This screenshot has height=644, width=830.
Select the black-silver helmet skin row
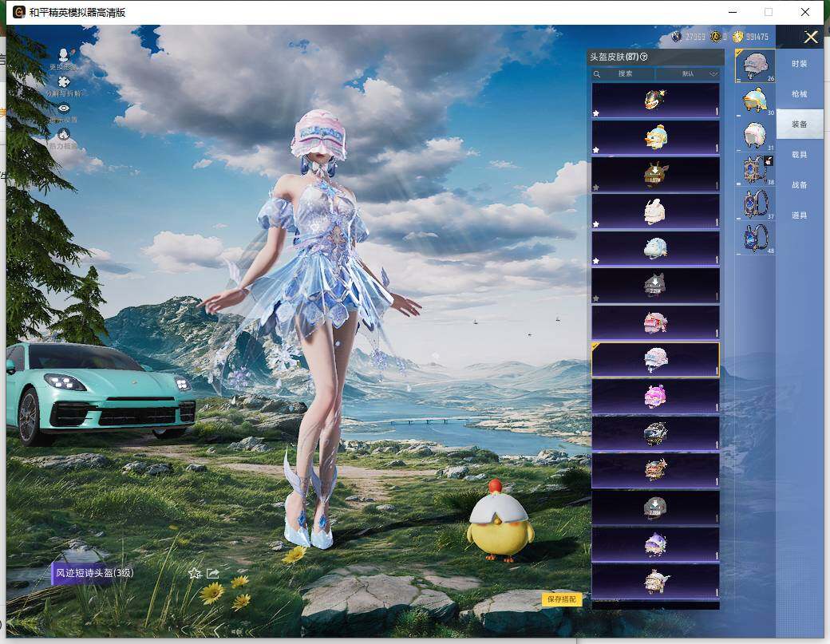(655, 433)
